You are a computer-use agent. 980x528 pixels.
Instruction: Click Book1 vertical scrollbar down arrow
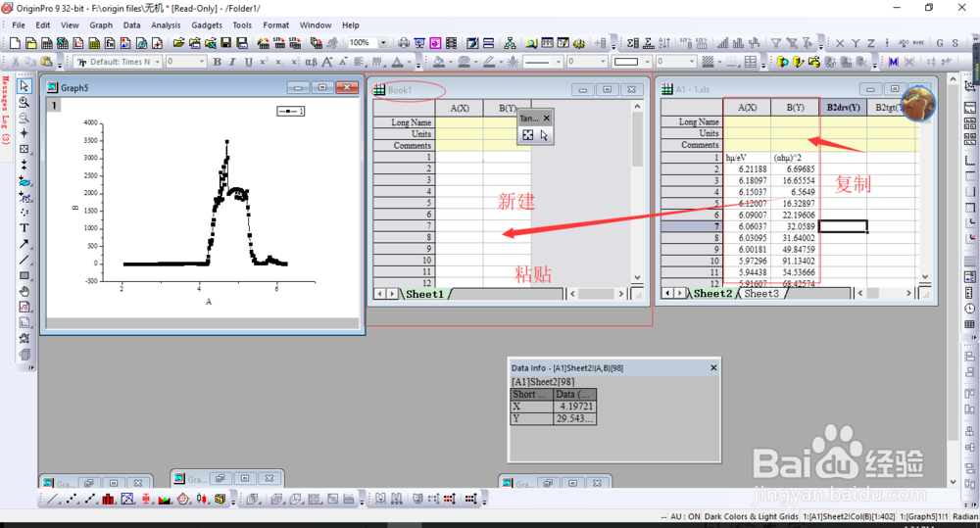click(x=637, y=277)
